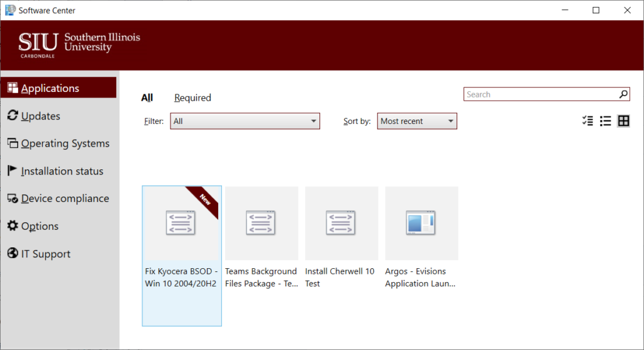Select the Required tab
Viewport: 644px width, 350px height.
click(192, 98)
